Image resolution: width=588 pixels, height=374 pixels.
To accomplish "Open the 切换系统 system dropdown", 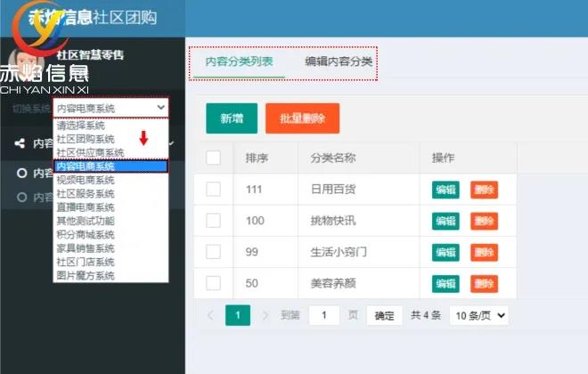I will click(110, 108).
